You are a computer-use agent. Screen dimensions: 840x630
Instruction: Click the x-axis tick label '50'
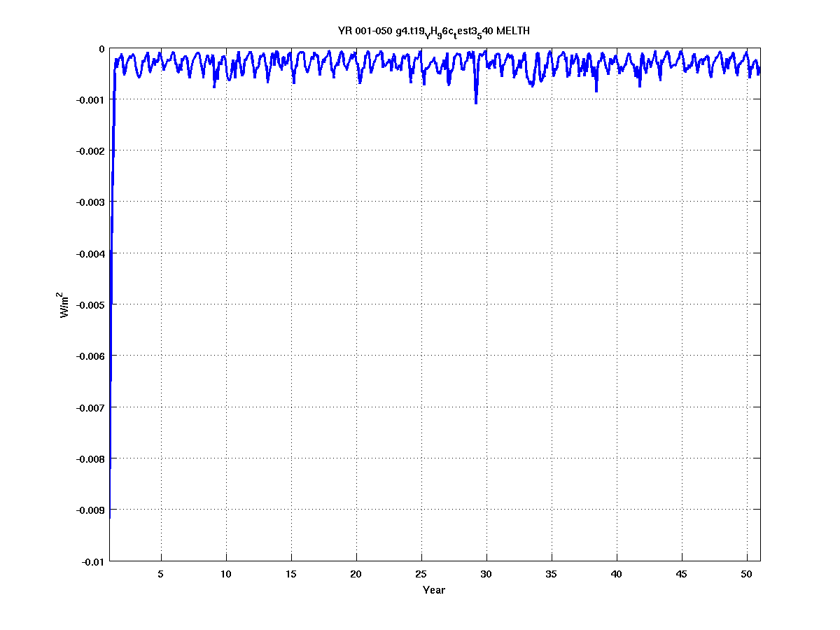pyautogui.click(x=747, y=574)
